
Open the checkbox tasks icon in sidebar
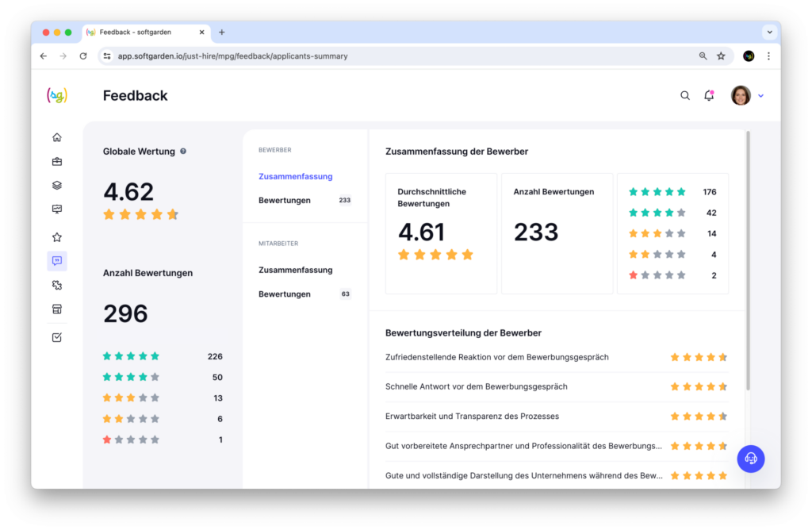[57, 337]
